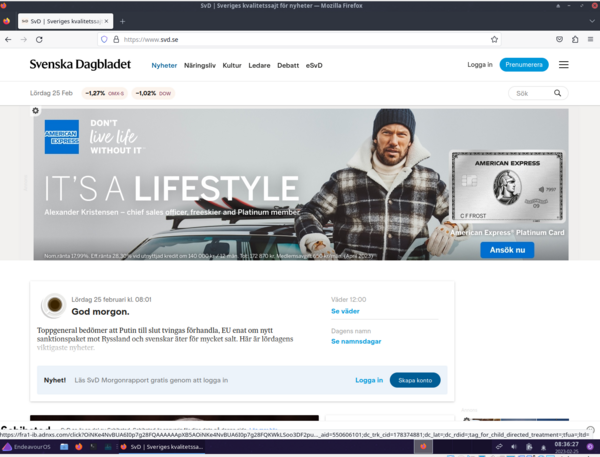Open the Firefox extensions icon

575,39
